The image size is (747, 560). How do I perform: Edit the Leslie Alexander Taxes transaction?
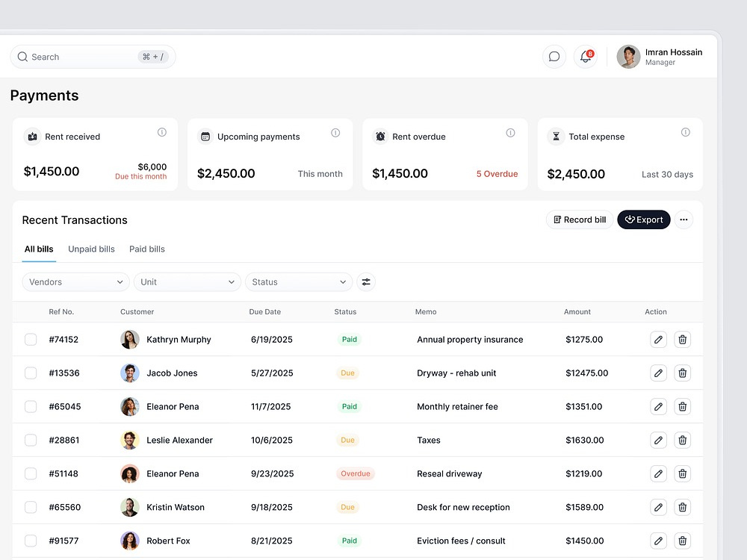(658, 440)
